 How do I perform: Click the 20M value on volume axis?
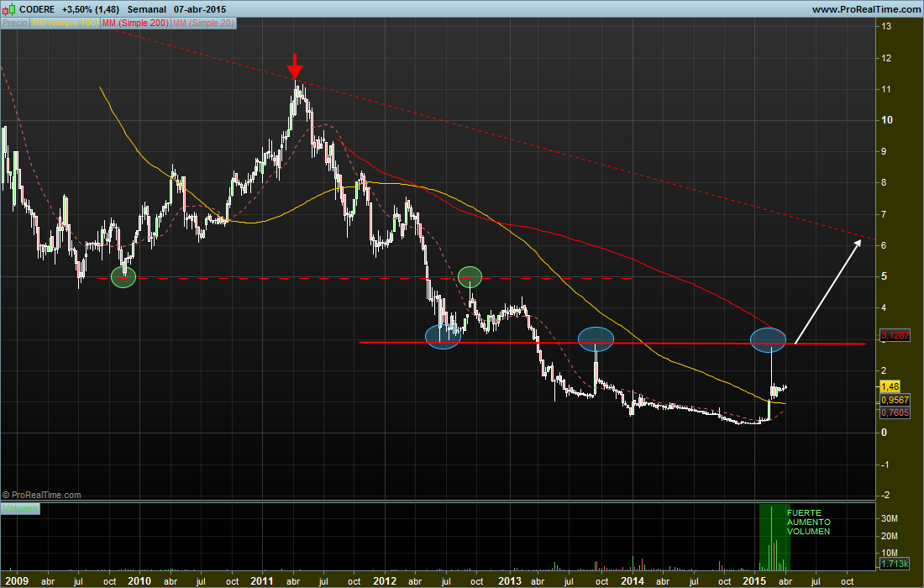pos(890,537)
